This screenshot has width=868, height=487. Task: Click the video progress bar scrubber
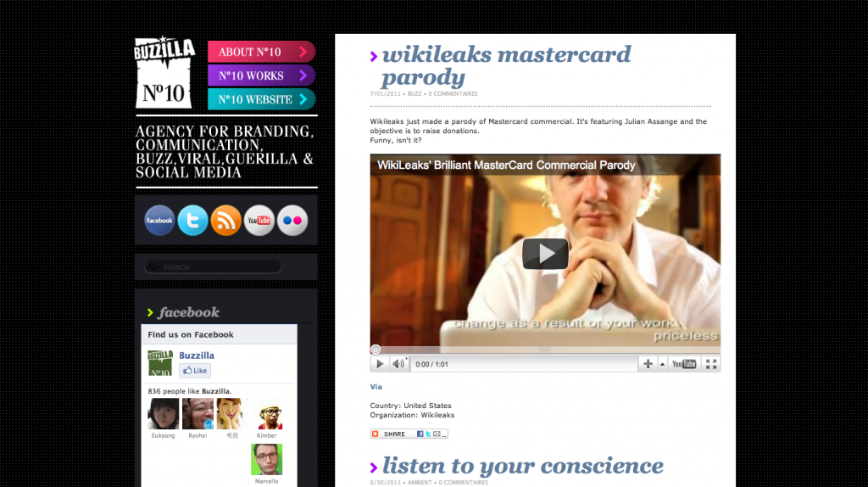[376, 350]
